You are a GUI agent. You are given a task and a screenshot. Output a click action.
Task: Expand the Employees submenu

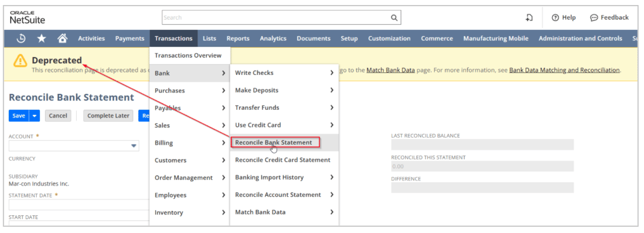[190, 195]
